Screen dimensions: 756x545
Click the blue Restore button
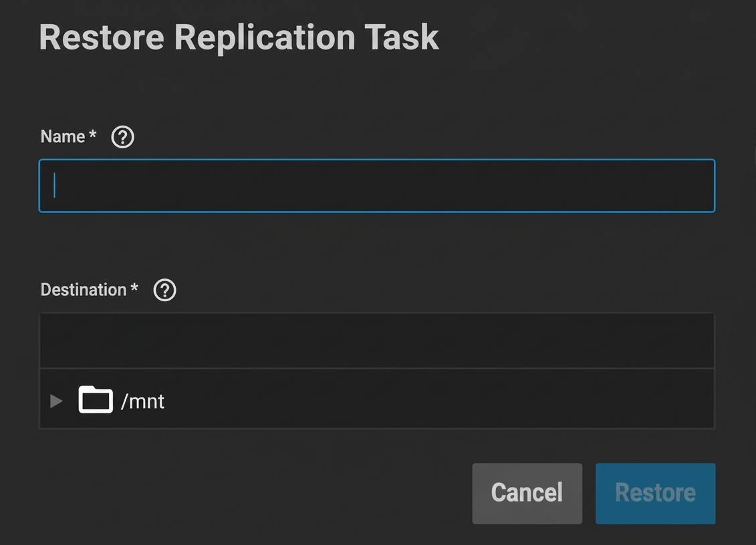(x=655, y=494)
